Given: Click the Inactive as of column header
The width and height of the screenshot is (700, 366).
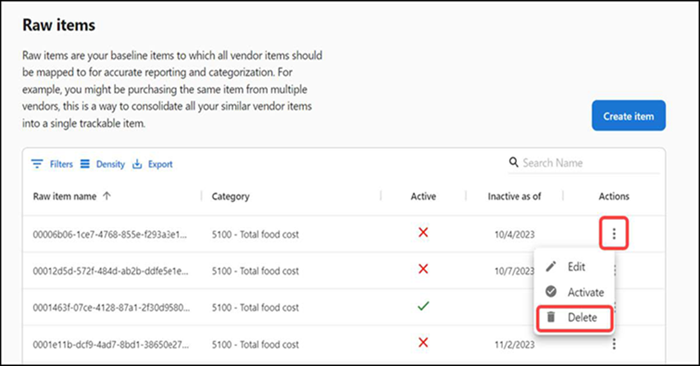Looking at the screenshot, I should (x=514, y=196).
